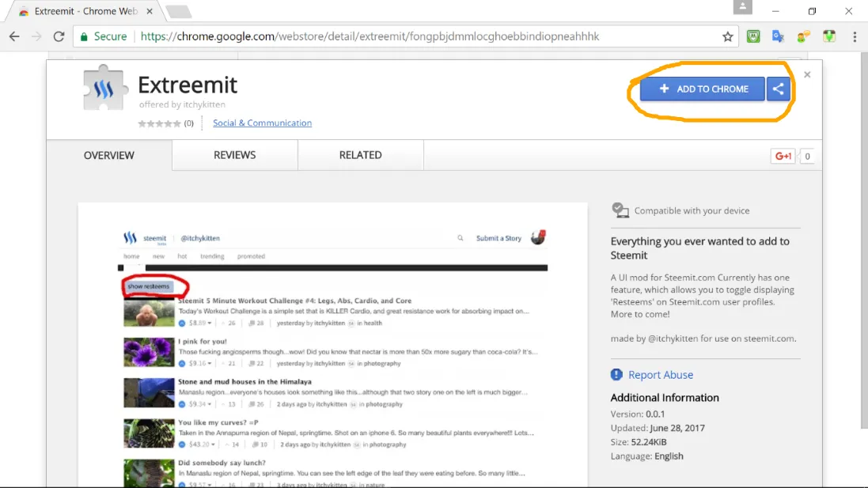Go back with the browser back arrow
The width and height of the screenshot is (868, 488).
[x=14, y=36]
